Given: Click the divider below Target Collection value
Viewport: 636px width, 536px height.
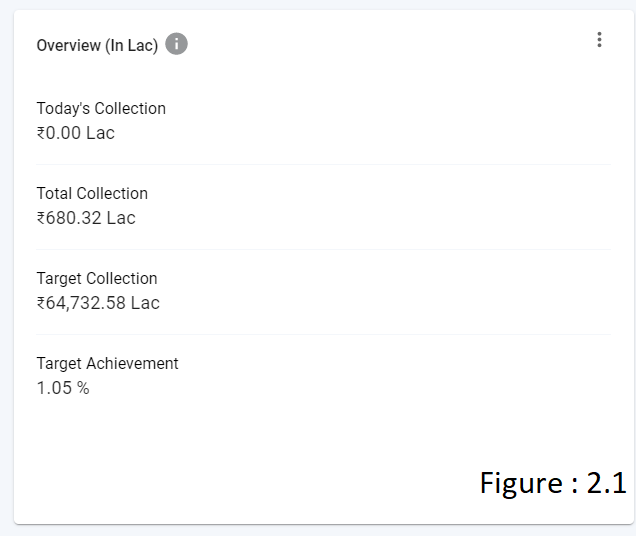Looking at the screenshot, I should (x=323, y=334).
